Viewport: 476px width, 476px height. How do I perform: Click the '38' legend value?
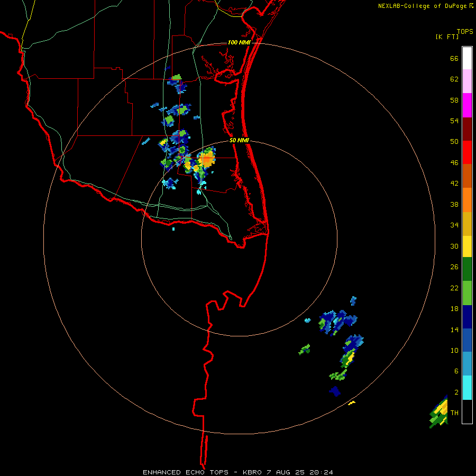coord(454,204)
